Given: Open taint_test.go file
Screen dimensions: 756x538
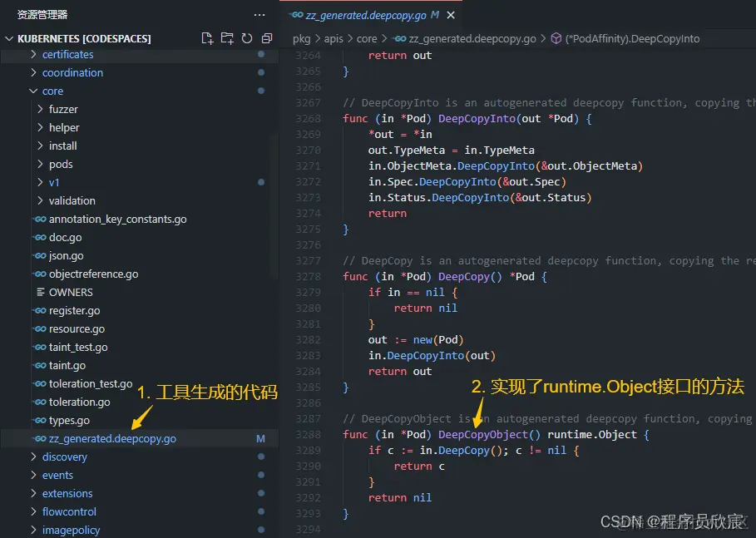Looking at the screenshot, I should click(78, 348).
